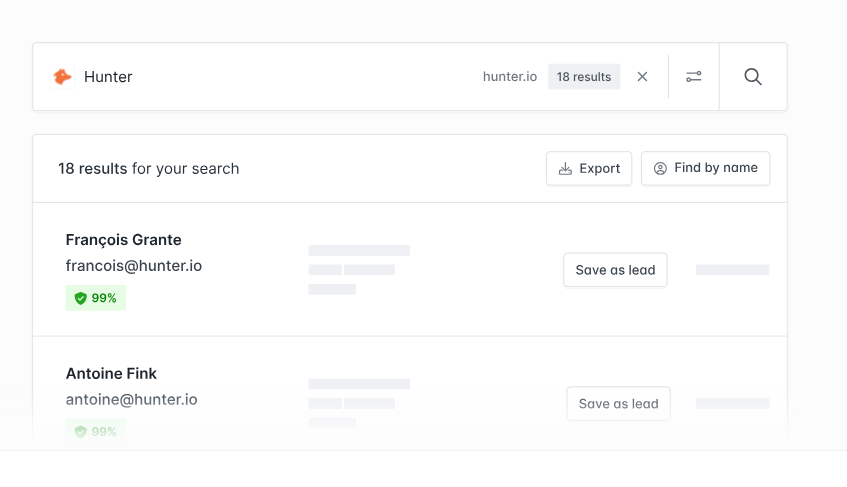Click the orange Hunter fox logo

pos(62,77)
